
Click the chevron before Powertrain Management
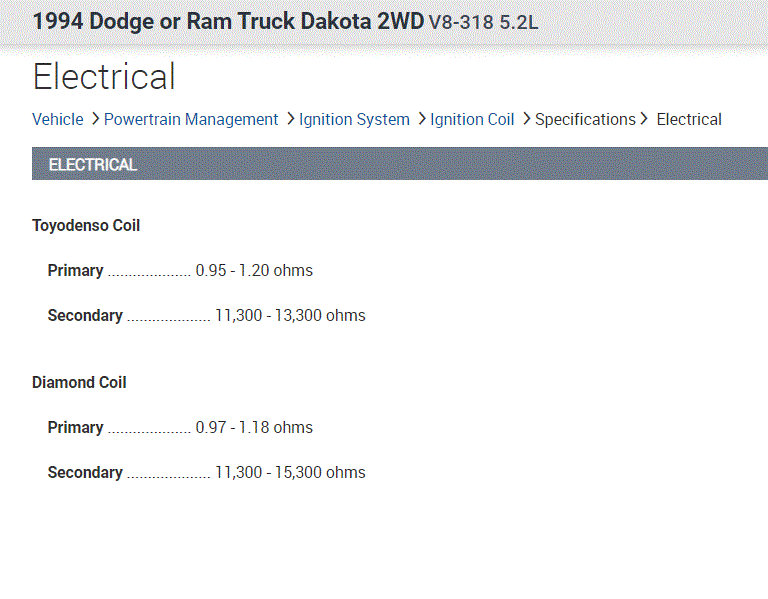click(95, 119)
